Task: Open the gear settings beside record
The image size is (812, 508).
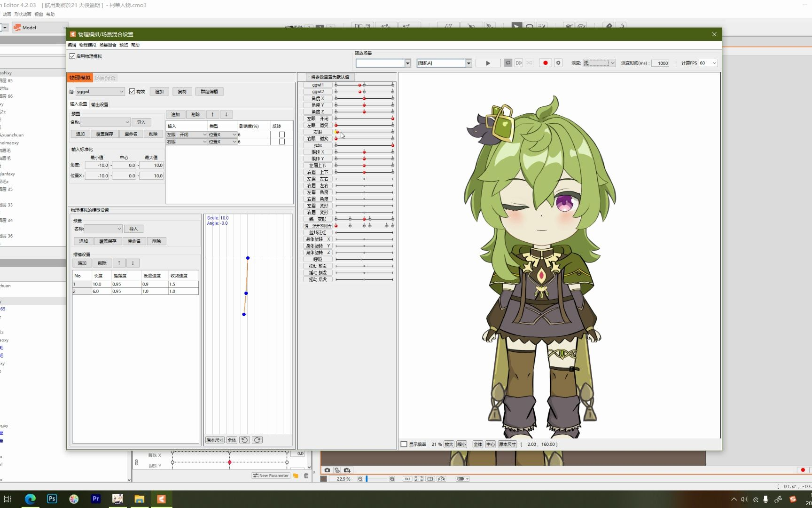Action: click(x=558, y=63)
